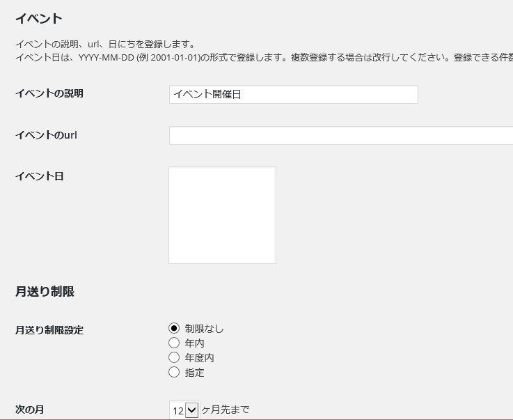Click the イベント section heading
Image resolution: width=513 pixels, height=420 pixels.
click(x=38, y=19)
